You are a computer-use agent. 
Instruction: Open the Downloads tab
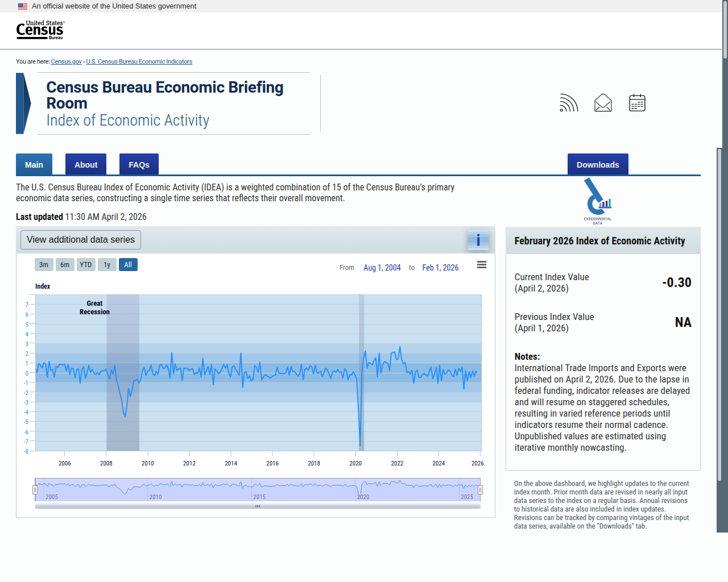598,164
